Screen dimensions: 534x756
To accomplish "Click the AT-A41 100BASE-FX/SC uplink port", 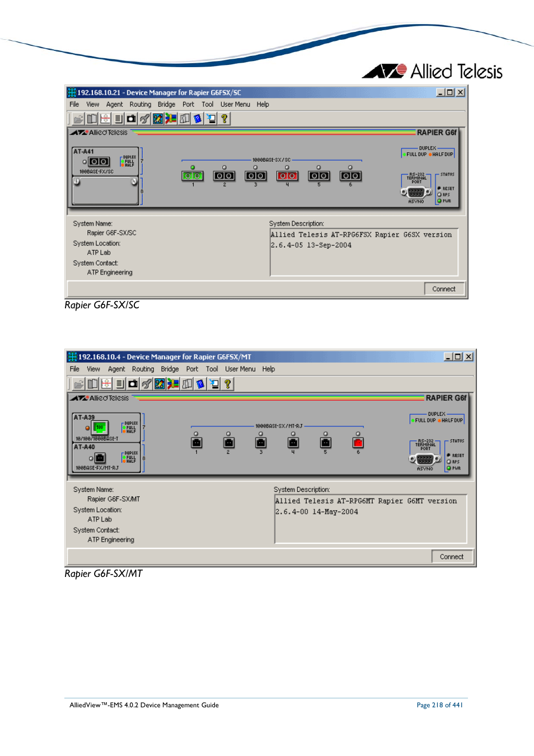I will (99, 162).
